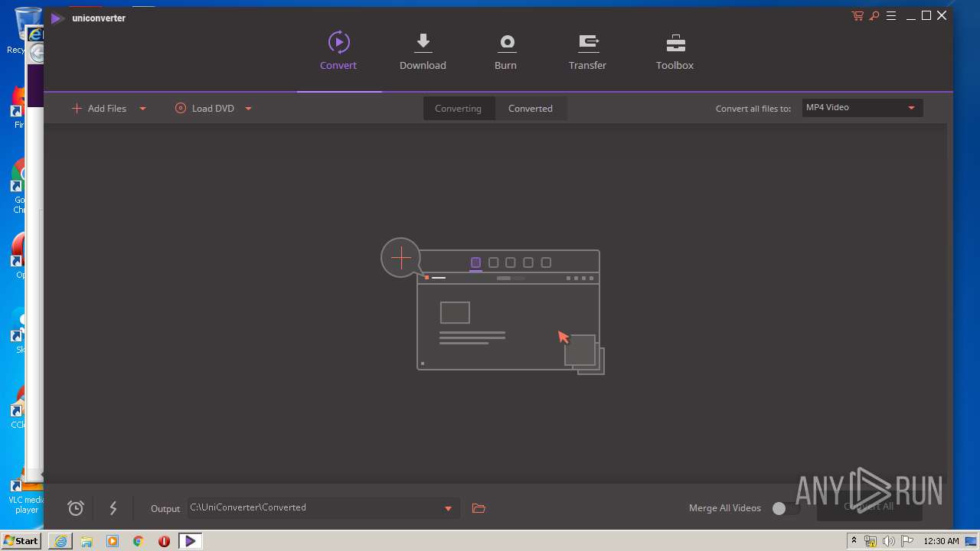Viewport: 980px width, 551px height.
Task: Expand the Load DVD dropdown arrow
Action: (x=248, y=109)
